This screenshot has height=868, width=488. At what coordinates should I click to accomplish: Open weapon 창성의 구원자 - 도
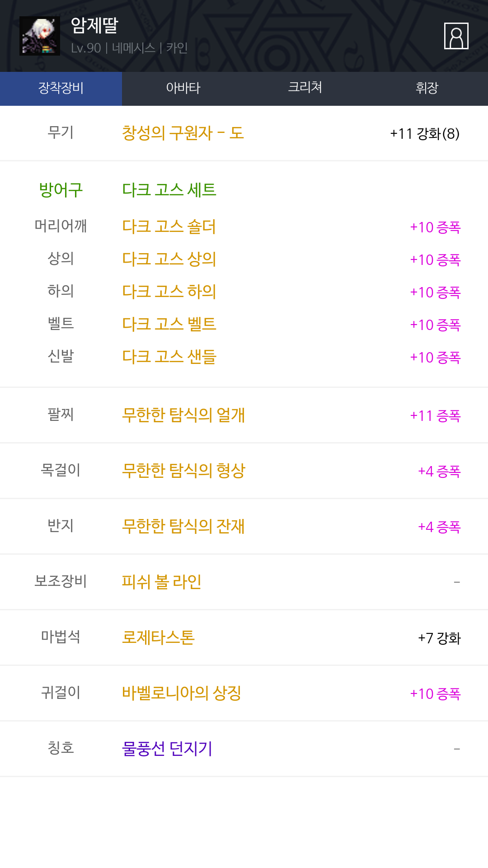183,133
